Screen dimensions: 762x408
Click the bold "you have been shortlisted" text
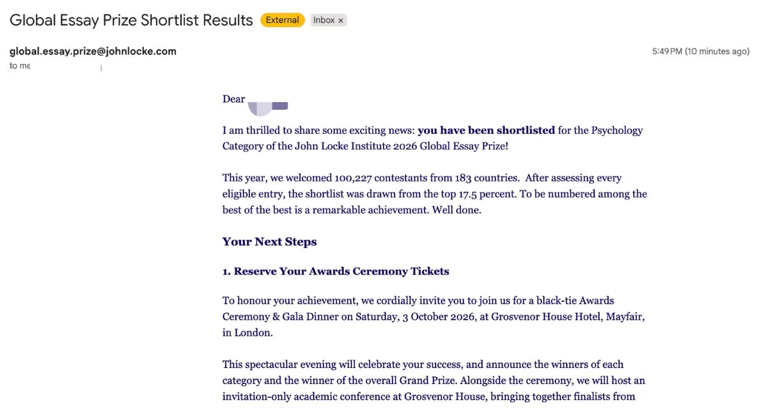click(x=486, y=130)
